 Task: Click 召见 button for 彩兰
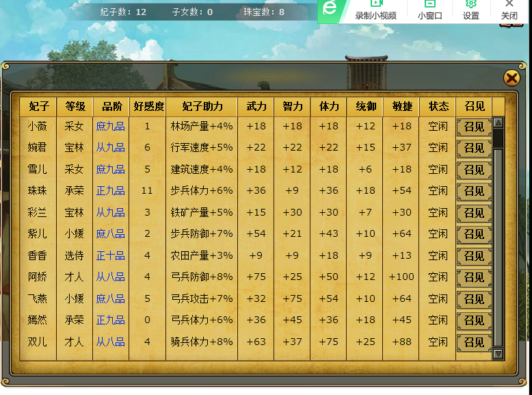(474, 213)
